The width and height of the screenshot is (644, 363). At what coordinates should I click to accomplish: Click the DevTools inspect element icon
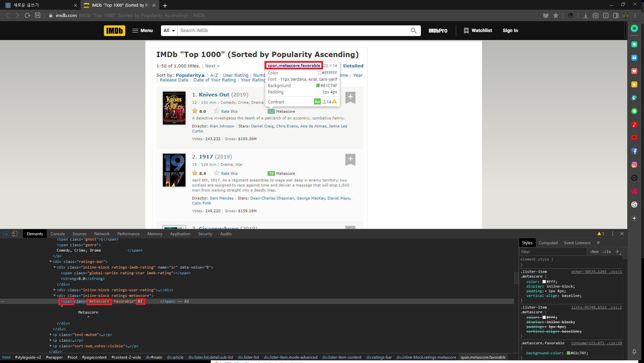5,234
